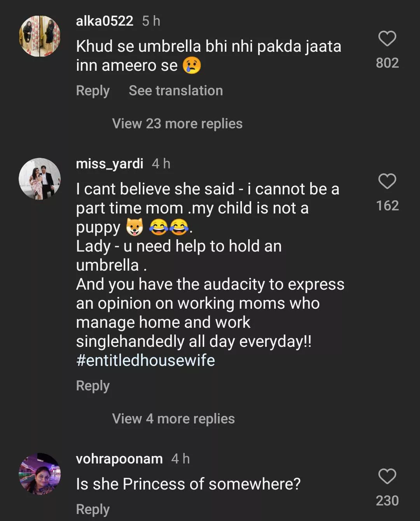View the 802 likes count
The height and width of the screenshot is (521, 420).
coord(387,63)
